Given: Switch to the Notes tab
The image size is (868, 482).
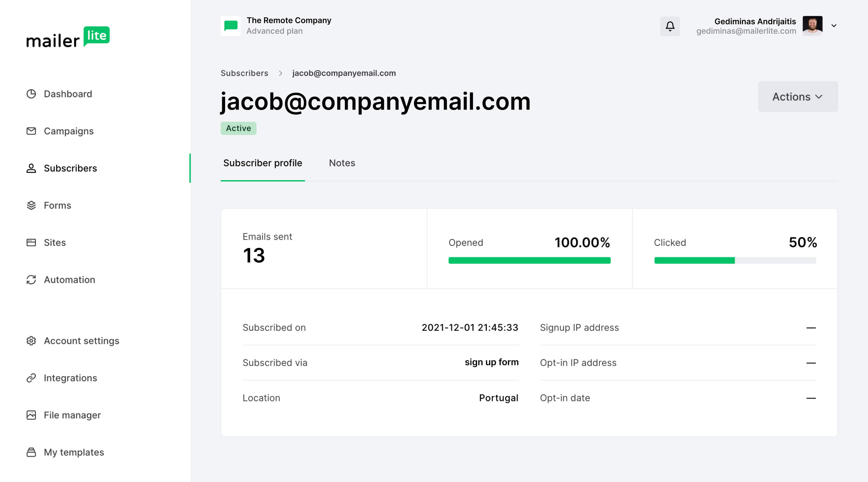Looking at the screenshot, I should 342,163.
